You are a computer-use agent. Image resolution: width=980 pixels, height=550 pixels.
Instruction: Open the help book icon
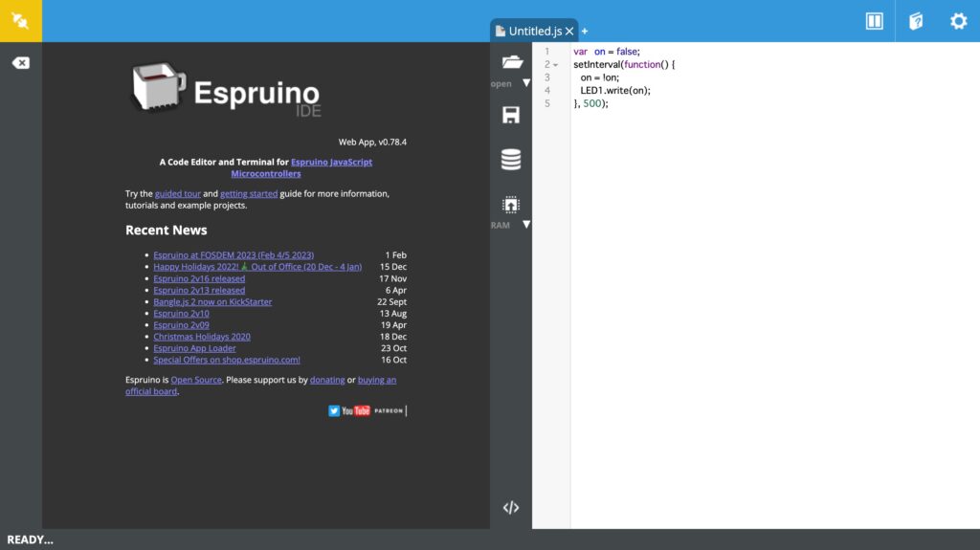pyautogui.click(x=916, y=21)
